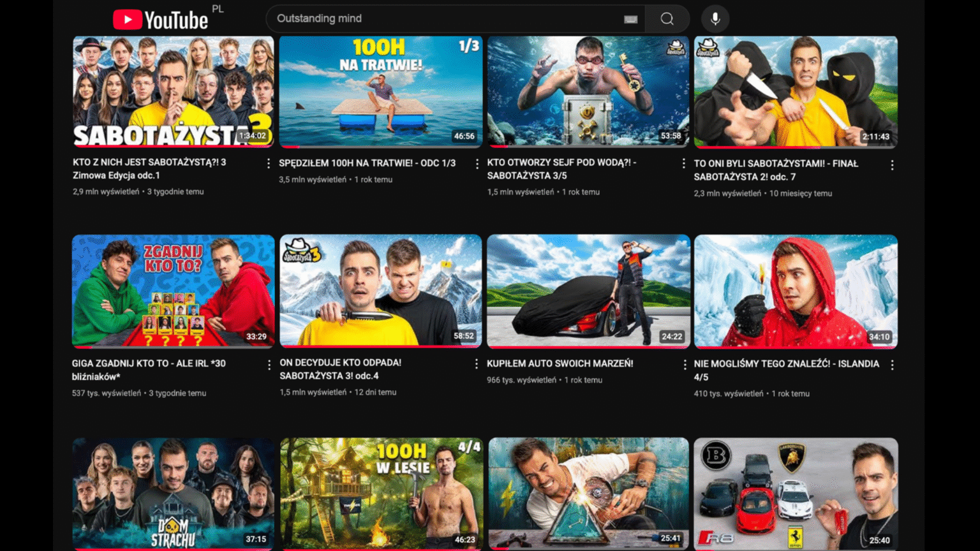Image resolution: width=980 pixels, height=551 pixels.
Task: Open the sports cars and Ferrari key thumbnail
Action: click(796, 493)
